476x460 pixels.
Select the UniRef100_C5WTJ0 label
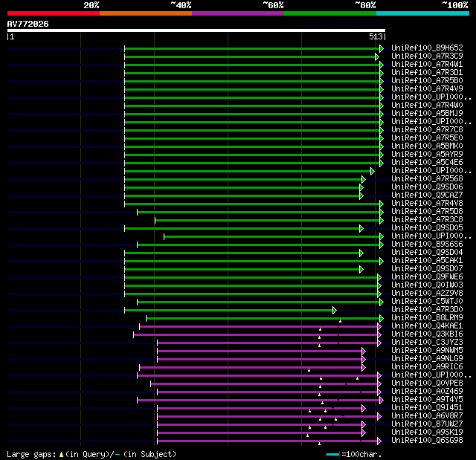coord(427,302)
